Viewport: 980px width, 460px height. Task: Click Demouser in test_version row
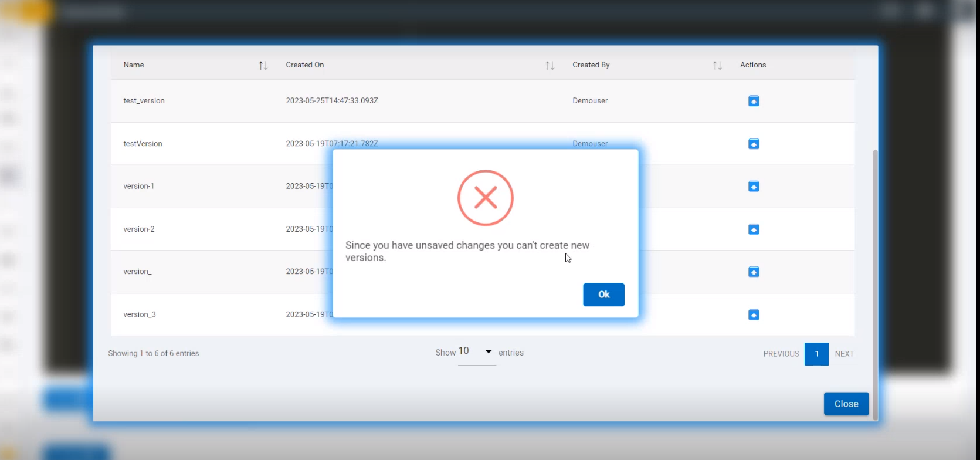click(590, 101)
